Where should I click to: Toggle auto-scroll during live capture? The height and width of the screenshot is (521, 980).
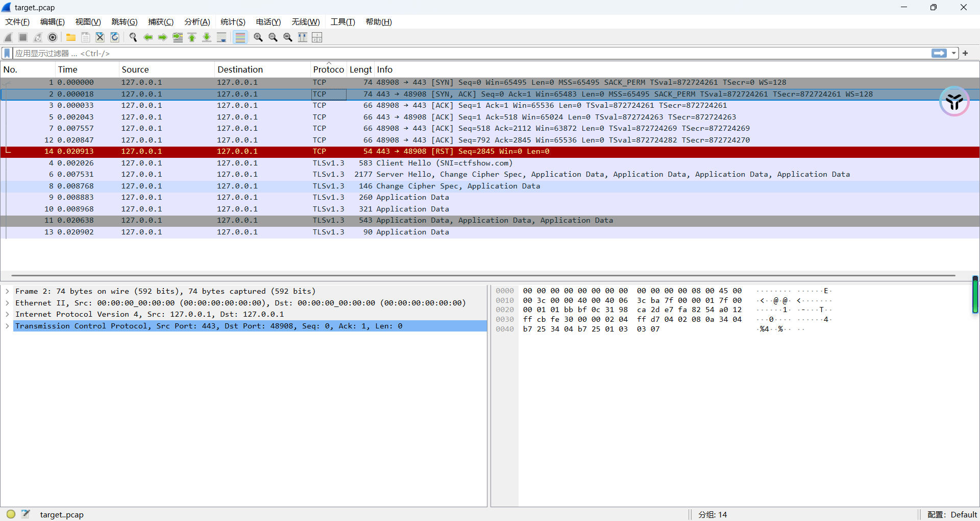222,37
